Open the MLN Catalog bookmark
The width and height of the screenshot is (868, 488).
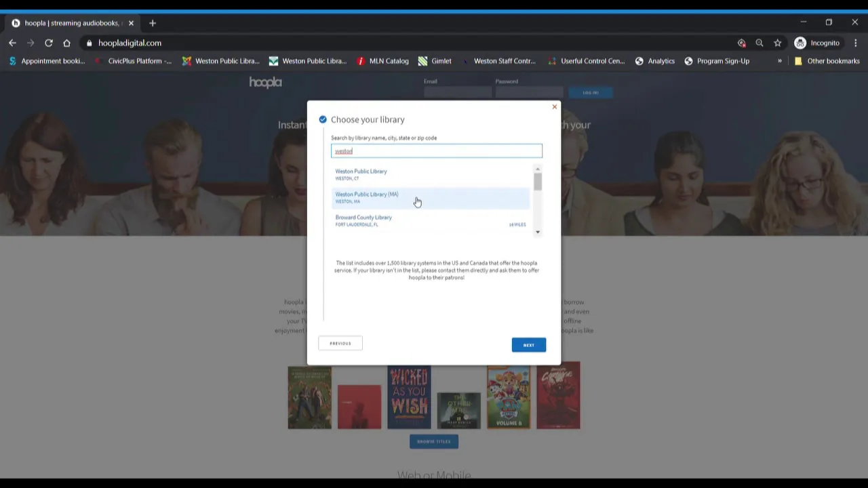382,61
